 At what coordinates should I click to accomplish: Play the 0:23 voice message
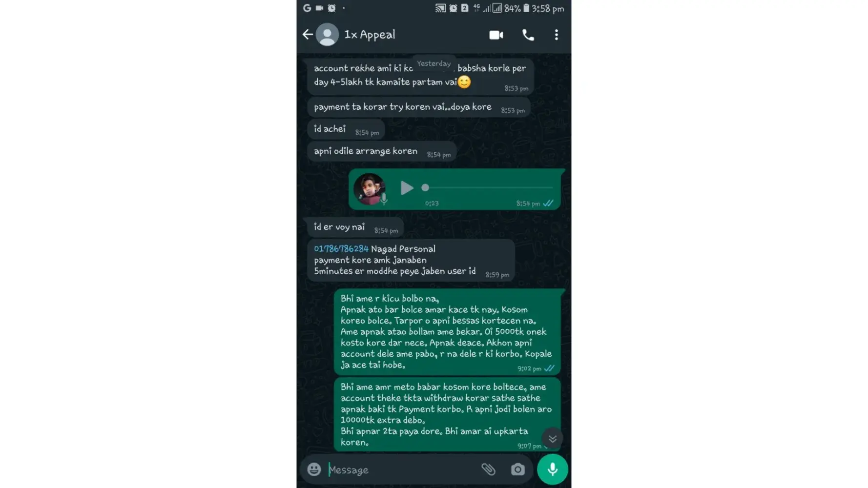pos(407,188)
